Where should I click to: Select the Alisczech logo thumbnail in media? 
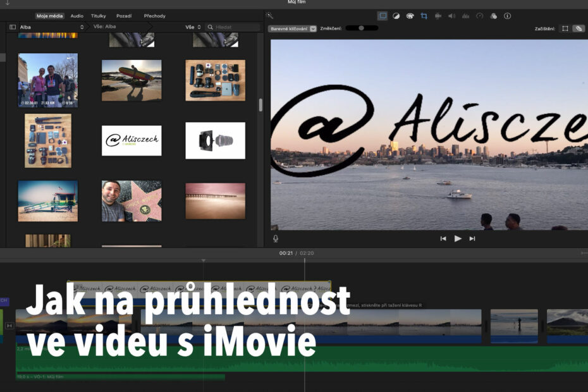coord(132,140)
